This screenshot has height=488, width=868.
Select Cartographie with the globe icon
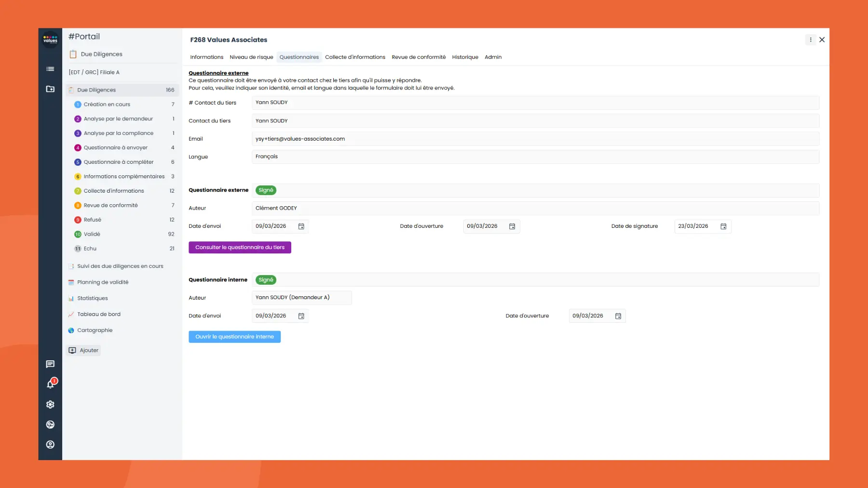95,330
